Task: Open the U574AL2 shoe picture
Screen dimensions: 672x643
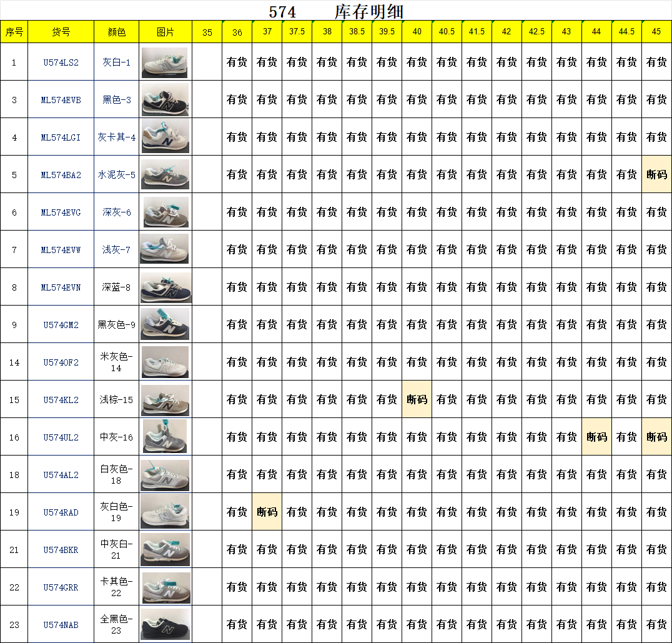Action: point(165,475)
